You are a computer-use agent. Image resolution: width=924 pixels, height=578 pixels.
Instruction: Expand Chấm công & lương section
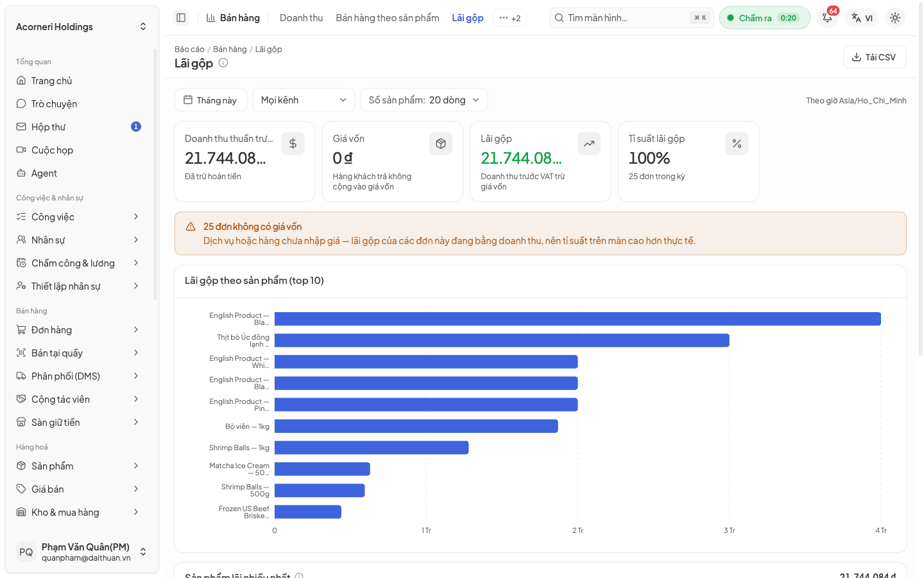[78, 263]
